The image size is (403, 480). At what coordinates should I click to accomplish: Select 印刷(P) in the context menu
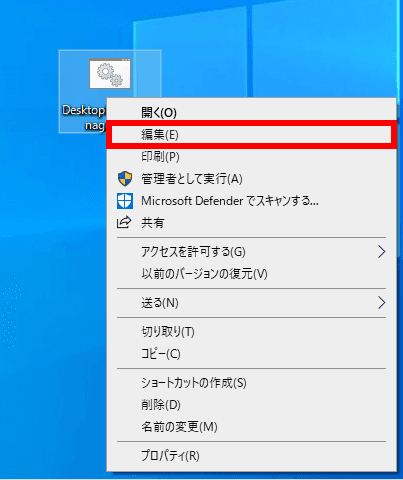pos(251,157)
